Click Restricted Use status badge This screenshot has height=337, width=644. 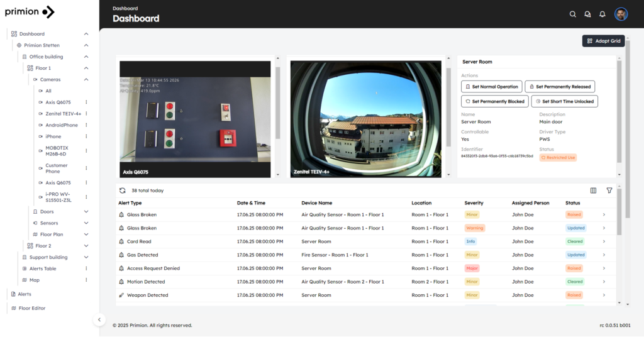[x=558, y=158]
